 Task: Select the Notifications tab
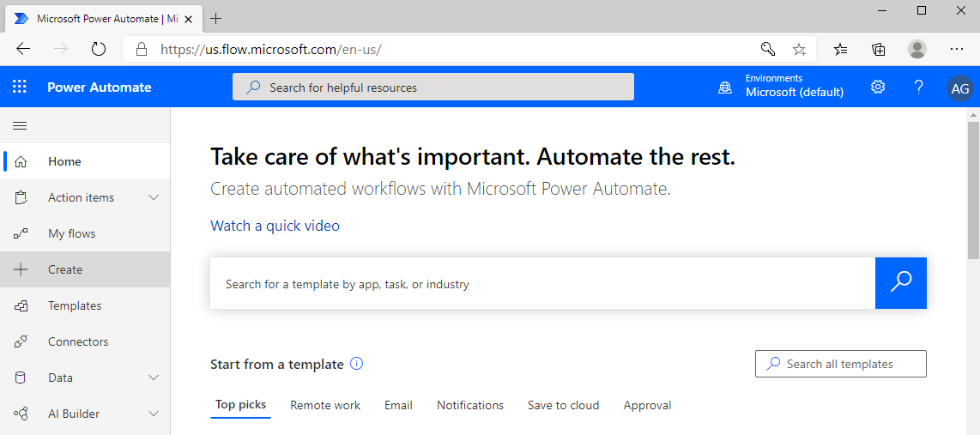point(470,406)
